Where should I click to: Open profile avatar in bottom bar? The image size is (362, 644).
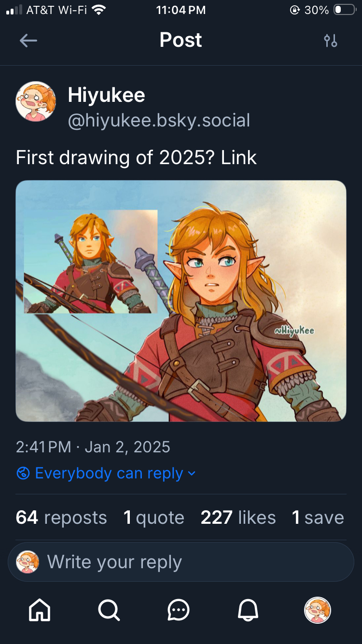point(317,611)
